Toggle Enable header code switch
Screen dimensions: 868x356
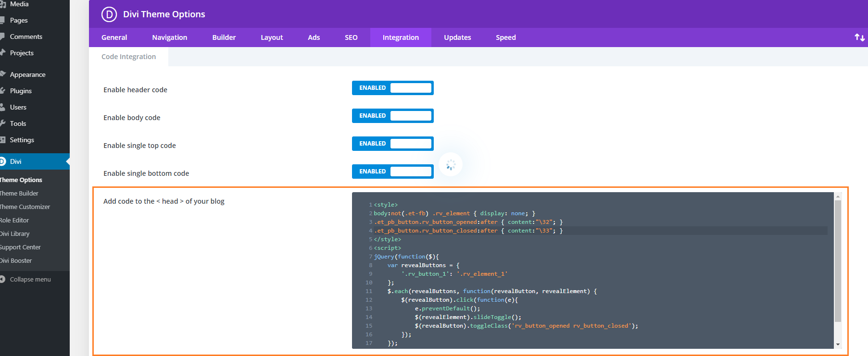click(x=393, y=88)
